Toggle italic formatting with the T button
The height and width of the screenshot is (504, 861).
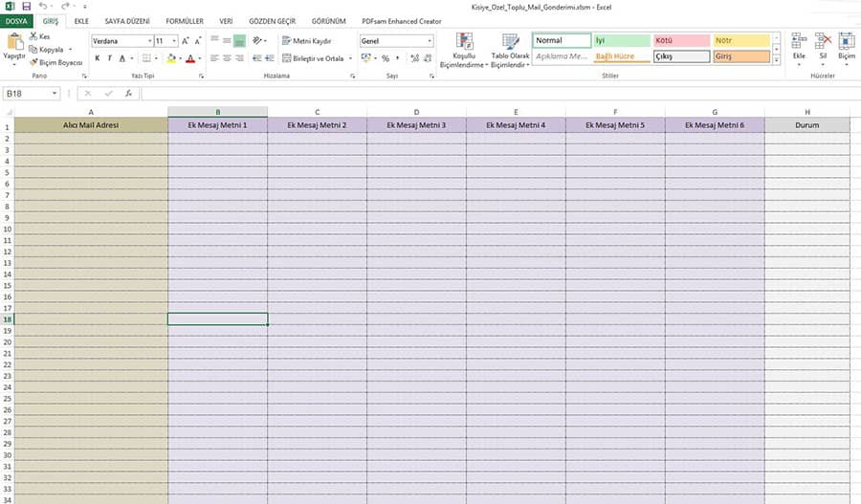click(109, 58)
